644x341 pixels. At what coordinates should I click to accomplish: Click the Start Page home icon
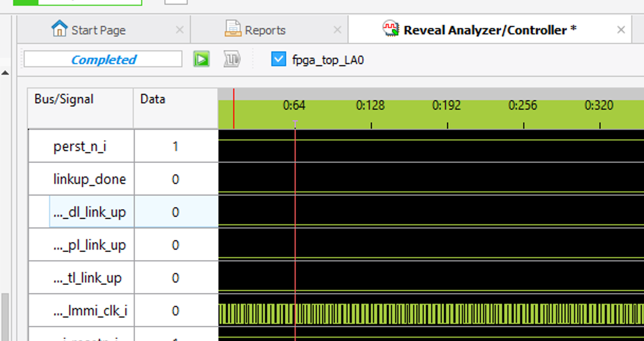coord(59,29)
